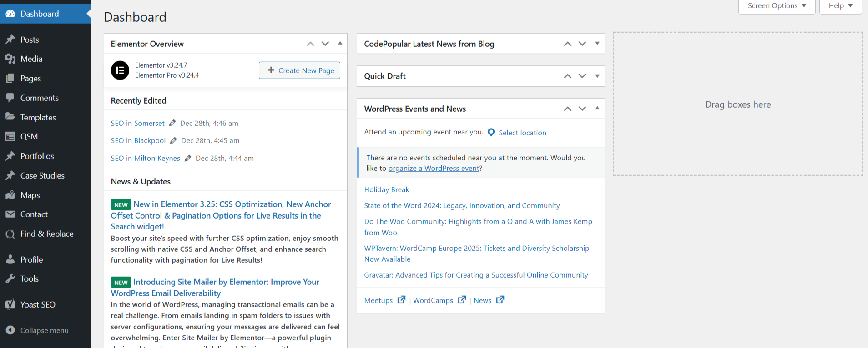
Task: Move Elementor Overview panel down
Action: point(325,44)
